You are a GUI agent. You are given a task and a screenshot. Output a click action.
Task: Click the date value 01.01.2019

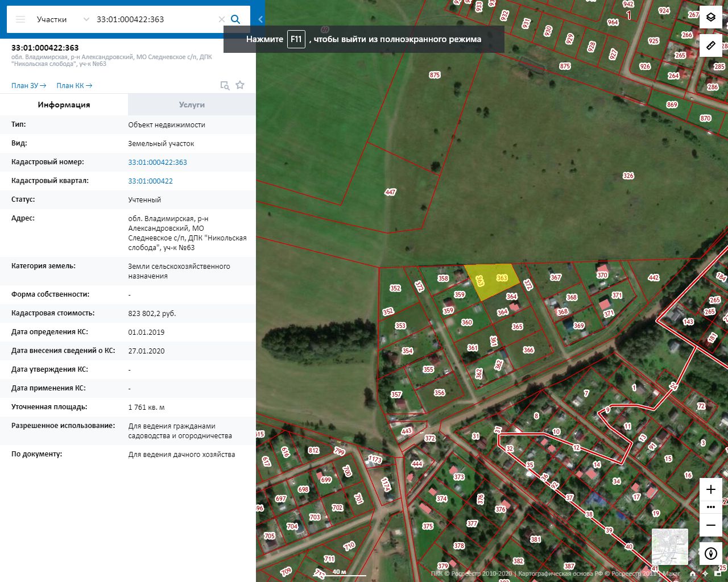coord(146,332)
